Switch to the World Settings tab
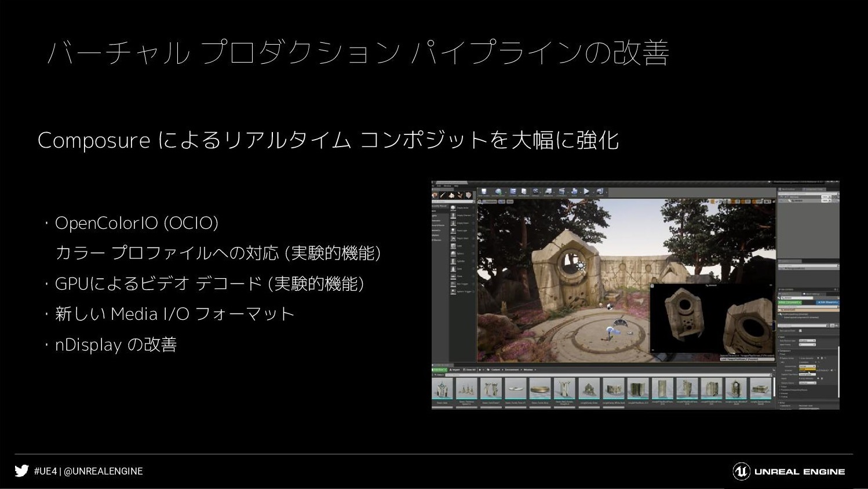 814,294
